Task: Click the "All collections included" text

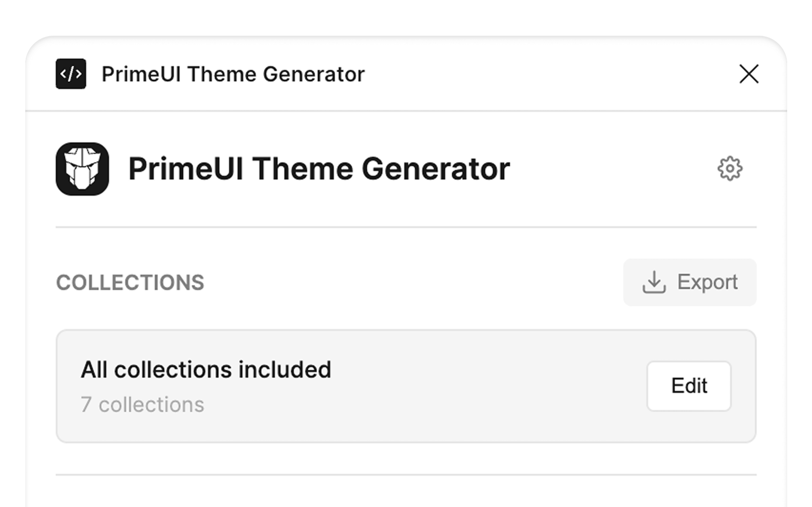Action: click(206, 370)
